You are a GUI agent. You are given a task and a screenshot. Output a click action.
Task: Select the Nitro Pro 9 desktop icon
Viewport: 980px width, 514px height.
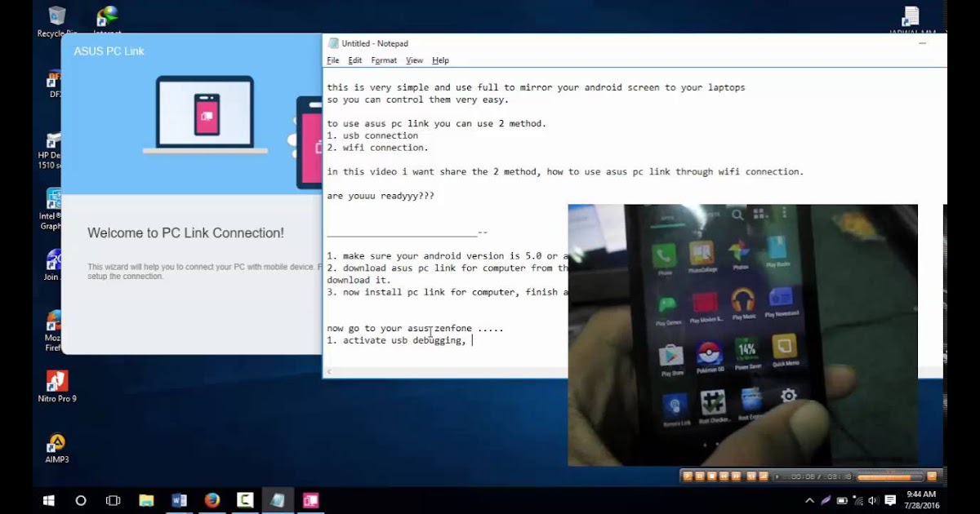coord(57,387)
